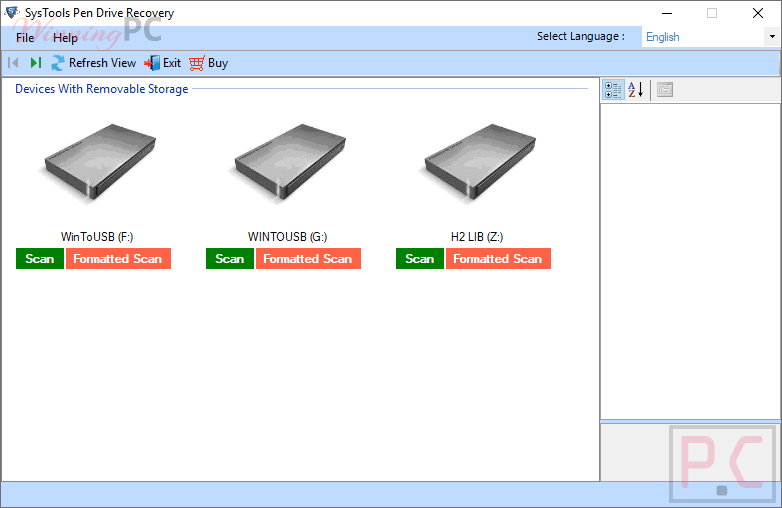Scan the WinToUSB (F:) drive

pyautogui.click(x=40, y=259)
